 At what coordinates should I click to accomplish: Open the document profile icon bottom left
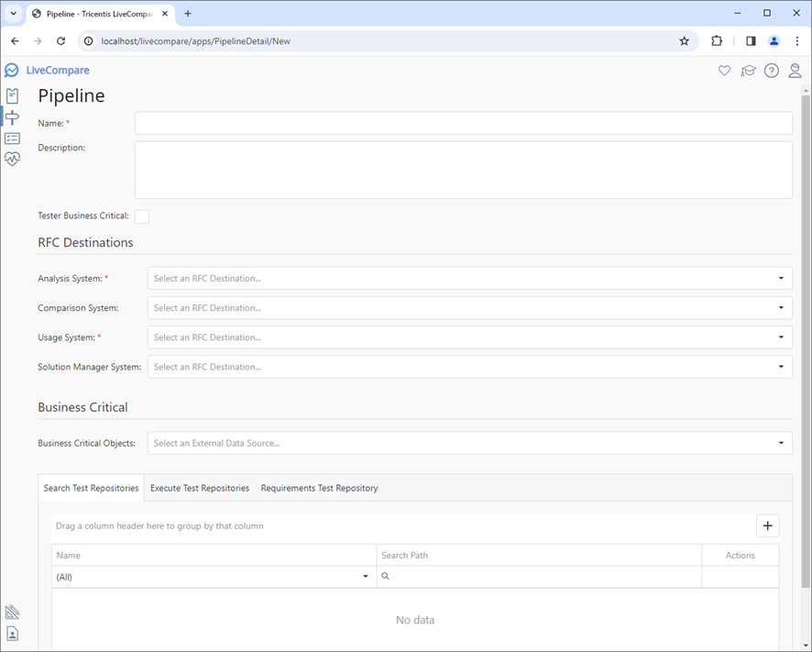12,633
